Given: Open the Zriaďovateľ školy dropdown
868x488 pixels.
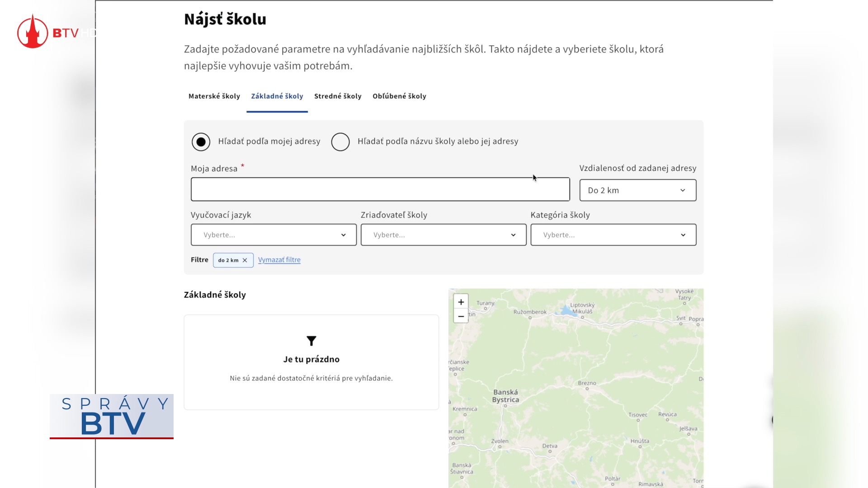Looking at the screenshot, I should [443, 235].
